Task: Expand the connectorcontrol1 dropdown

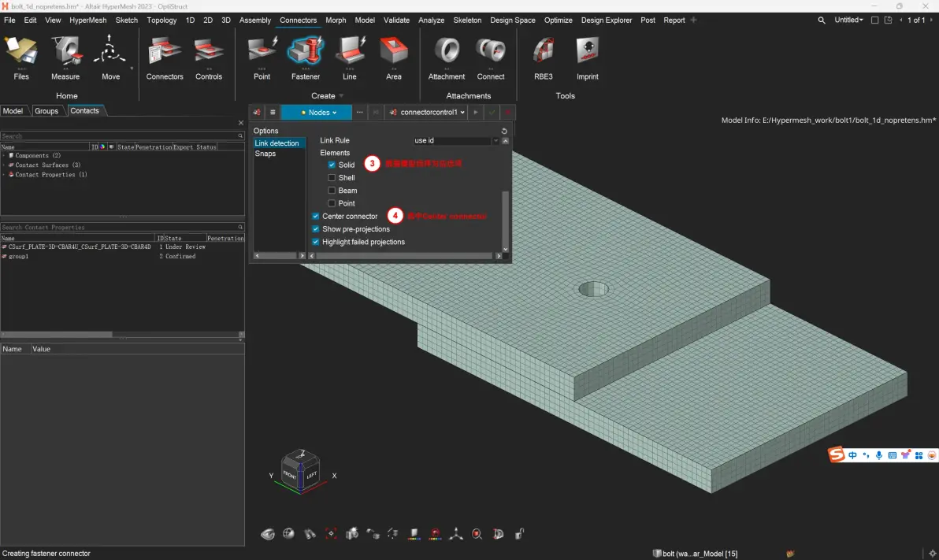Action: coord(427,113)
